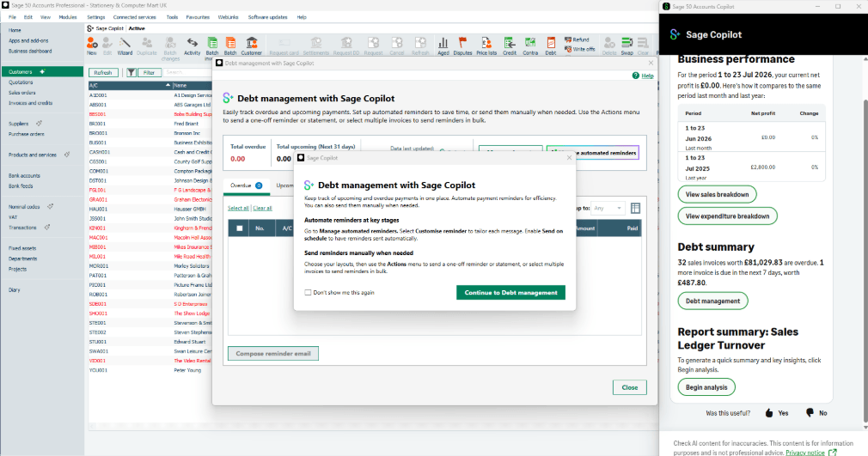The width and height of the screenshot is (868, 456).
Task: Click the Help link in Debt management window
Action: 648,76
